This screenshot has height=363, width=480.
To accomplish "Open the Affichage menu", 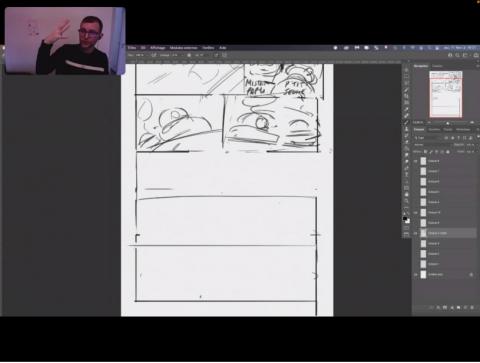I will (x=157, y=48).
